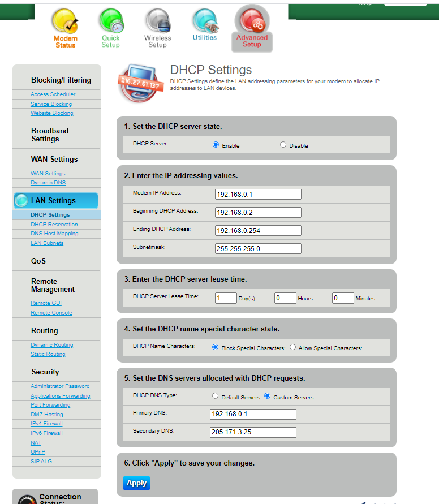Open SIP ALG link
The image size is (439, 504).
(41, 461)
